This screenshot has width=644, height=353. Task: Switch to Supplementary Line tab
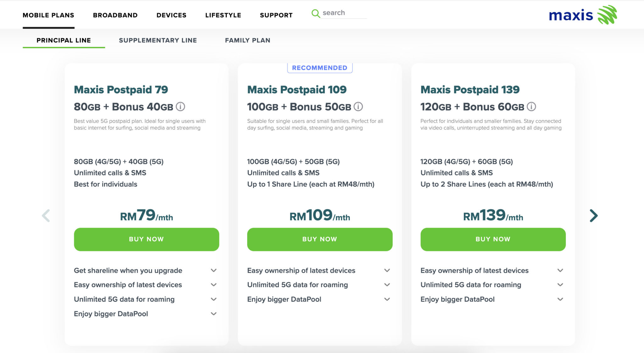tap(158, 40)
